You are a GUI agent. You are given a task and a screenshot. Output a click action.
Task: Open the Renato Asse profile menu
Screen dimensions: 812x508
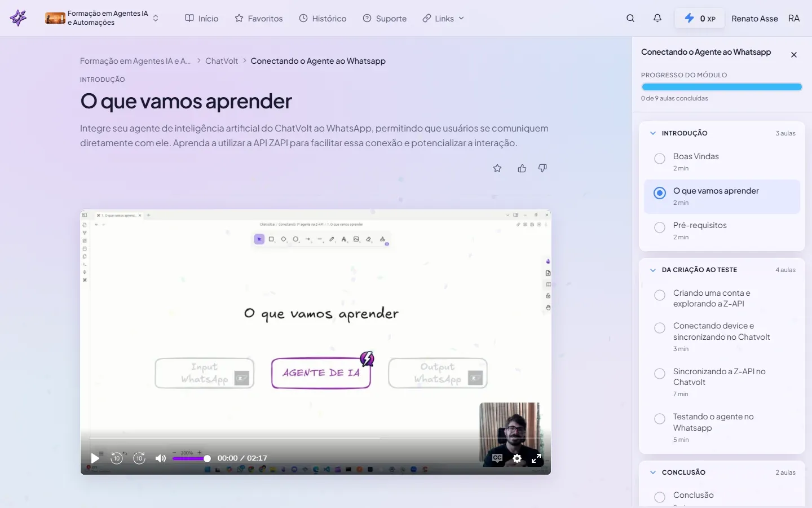point(754,18)
